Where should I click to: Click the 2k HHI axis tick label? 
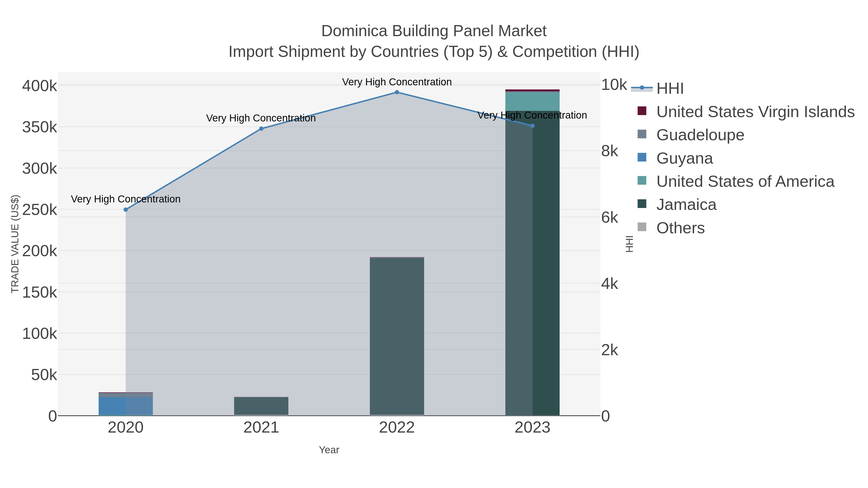coord(610,350)
